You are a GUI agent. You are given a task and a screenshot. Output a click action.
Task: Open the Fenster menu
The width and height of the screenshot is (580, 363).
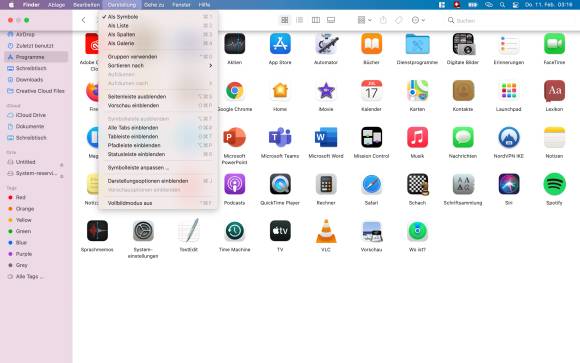[x=181, y=5]
